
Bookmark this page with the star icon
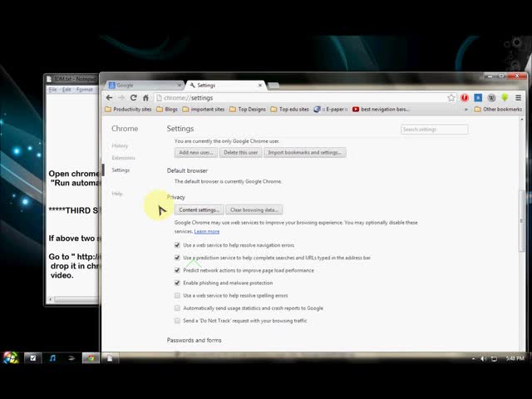click(x=451, y=98)
